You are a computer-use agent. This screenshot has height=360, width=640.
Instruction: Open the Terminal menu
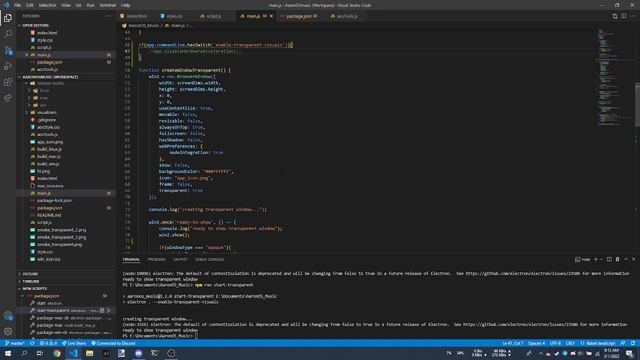point(107,5)
